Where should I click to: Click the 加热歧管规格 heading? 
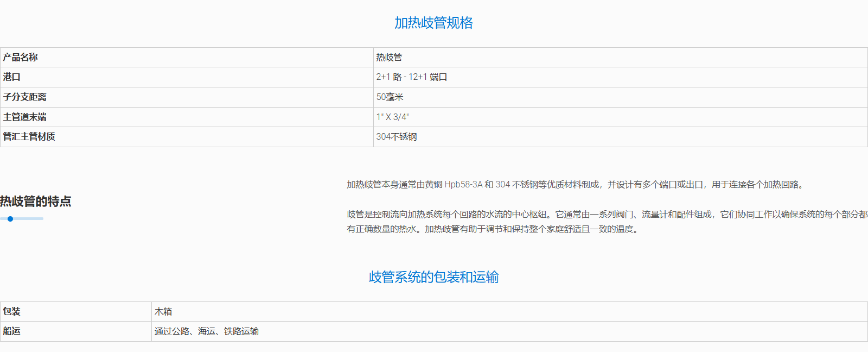pyautogui.click(x=433, y=23)
